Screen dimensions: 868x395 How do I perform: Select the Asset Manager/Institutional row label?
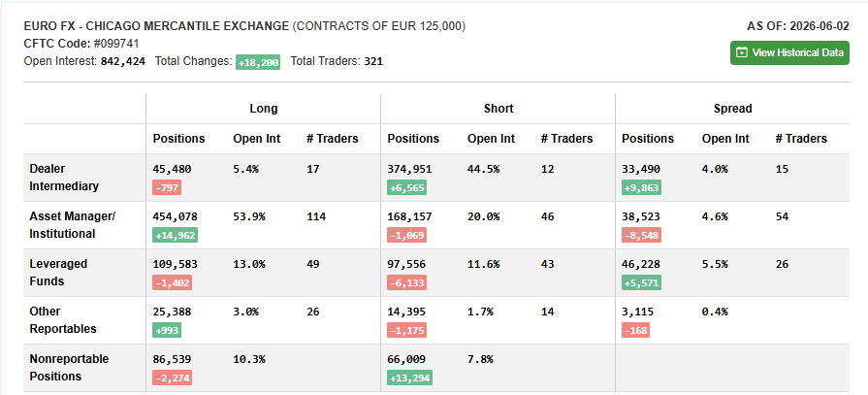72,225
